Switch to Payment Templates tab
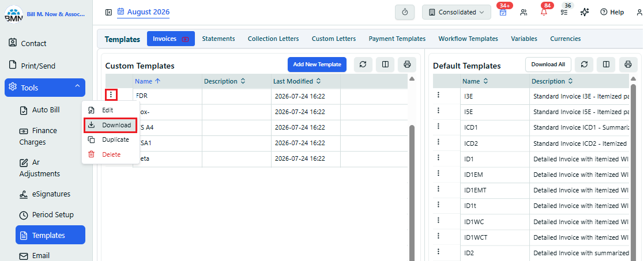This screenshot has width=644, height=261. (397, 39)
